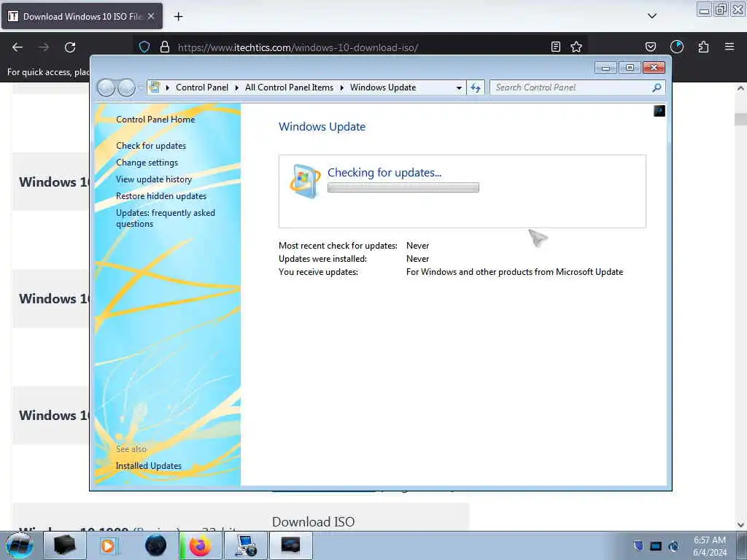
Task: Open the dark globe taskbar icon
Action: point(155,545)
